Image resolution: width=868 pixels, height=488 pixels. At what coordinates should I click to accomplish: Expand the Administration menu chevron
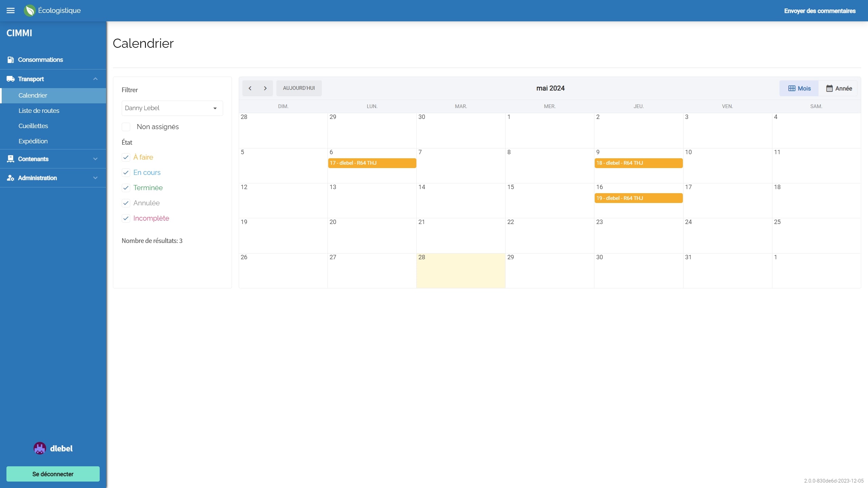tap(95, 178)
